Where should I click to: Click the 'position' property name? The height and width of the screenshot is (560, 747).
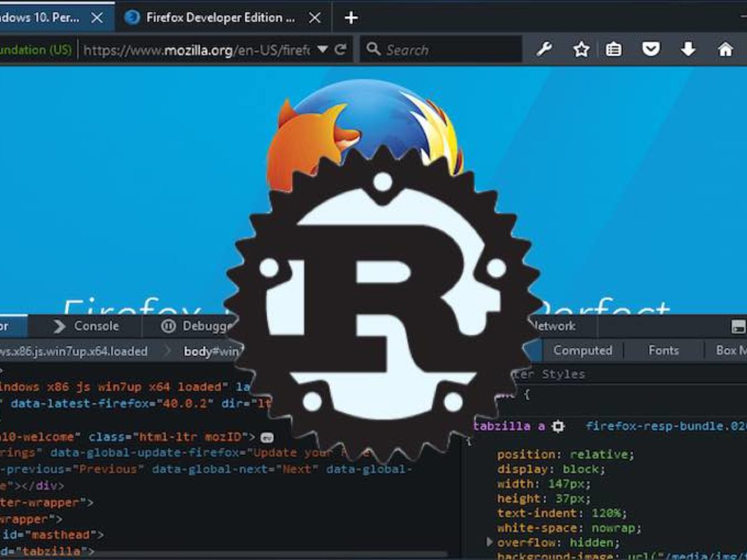[526, 454]
